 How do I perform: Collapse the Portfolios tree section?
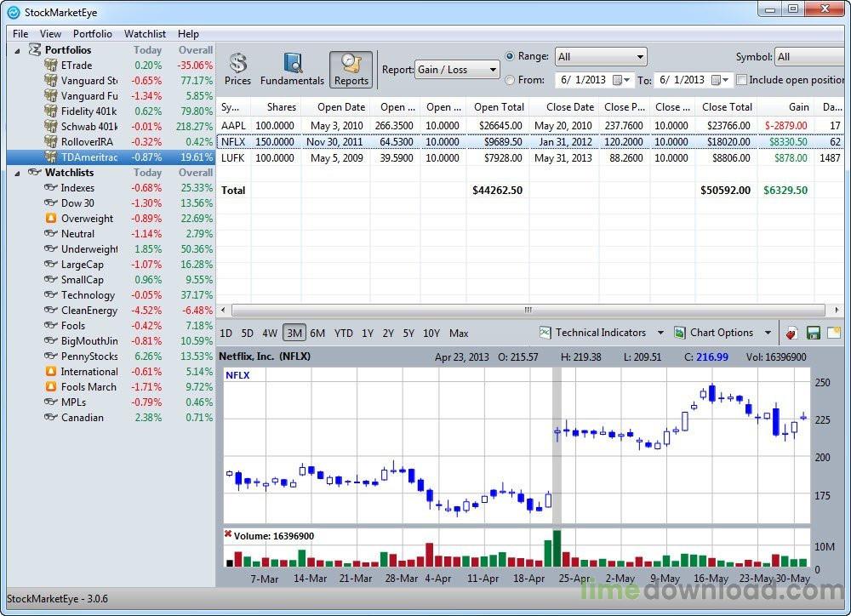(x=17, y=50)
